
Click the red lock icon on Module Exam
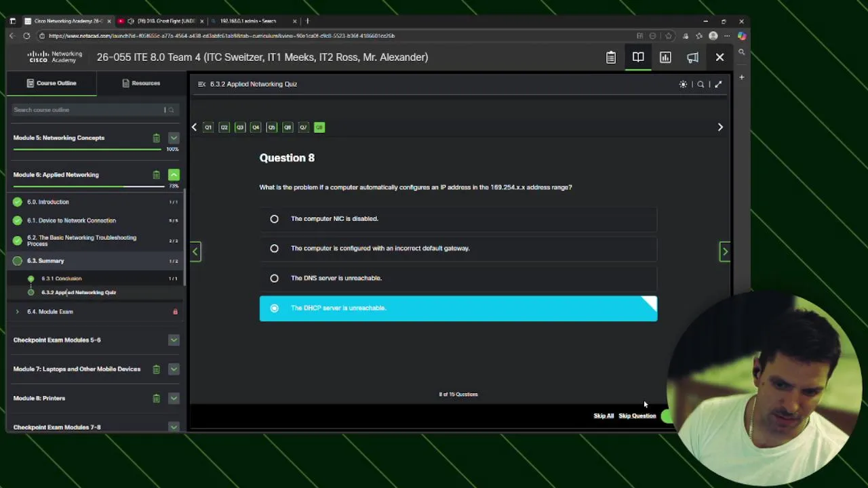coord(175,312)
